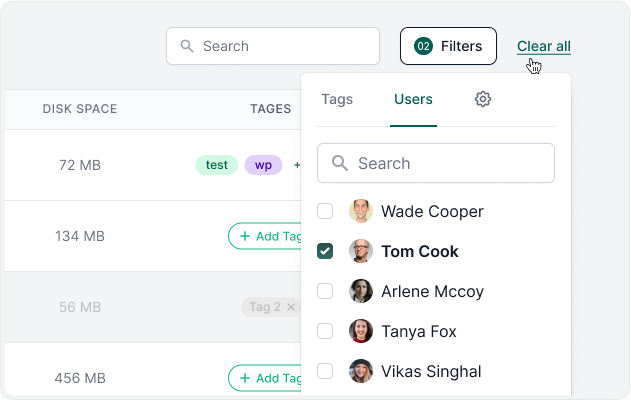Switch to the Tags tab
Screen dimensions: 631x400
tap(337, 99)
